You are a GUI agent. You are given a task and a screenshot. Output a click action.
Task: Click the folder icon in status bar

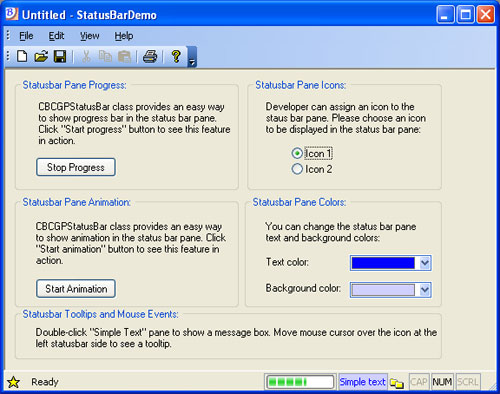397,383
